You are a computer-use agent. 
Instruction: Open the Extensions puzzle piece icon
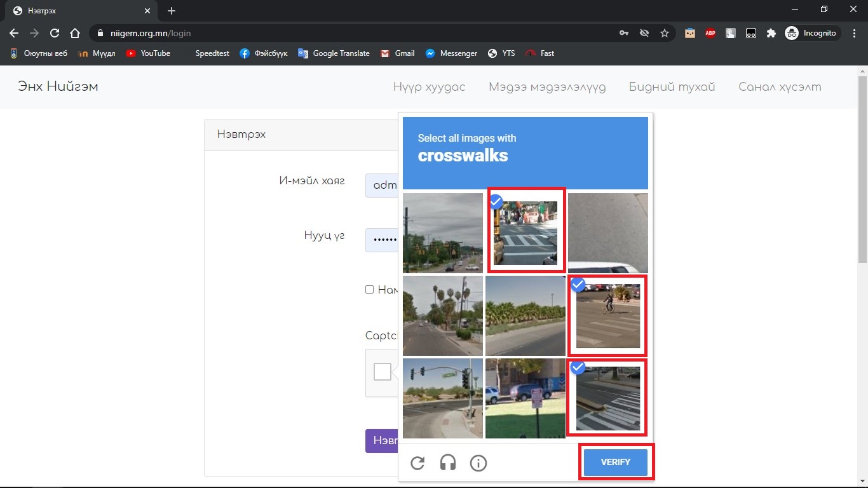tap(771, 33)
